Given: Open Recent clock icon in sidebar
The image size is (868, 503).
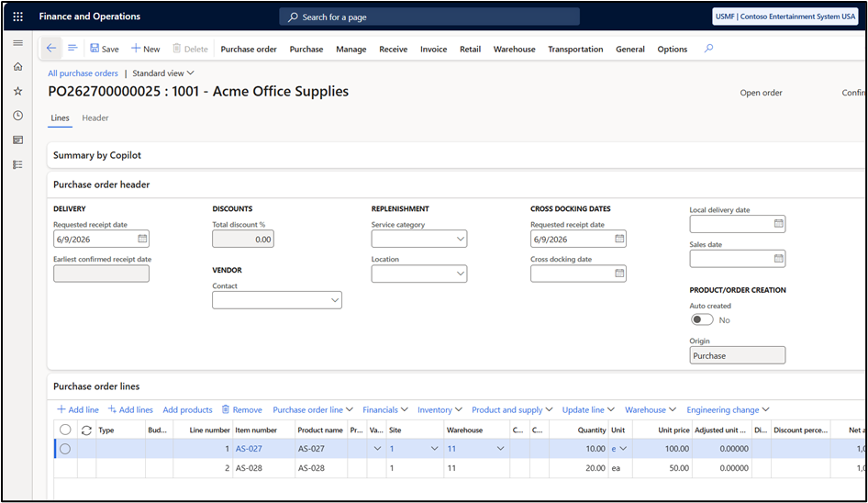Looking at the screenshot, I should [17, 116].
